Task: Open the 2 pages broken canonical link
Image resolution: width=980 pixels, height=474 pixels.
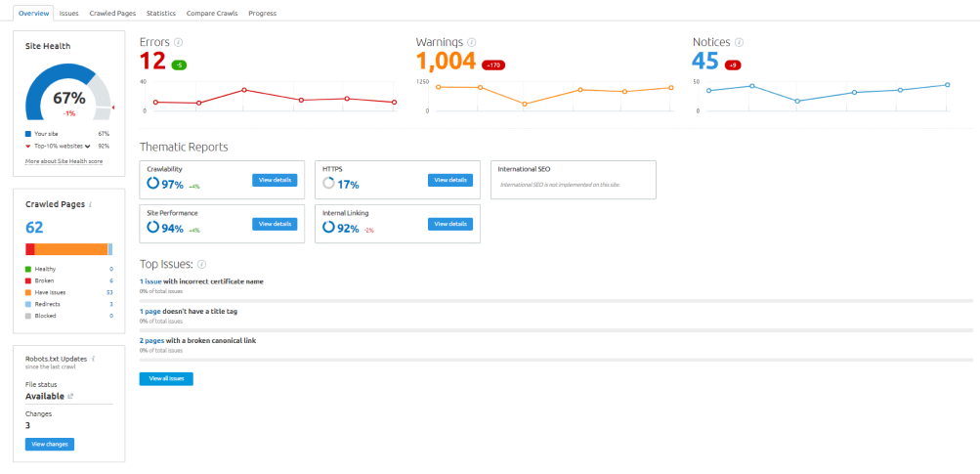Action: click(x=153, y=340)
